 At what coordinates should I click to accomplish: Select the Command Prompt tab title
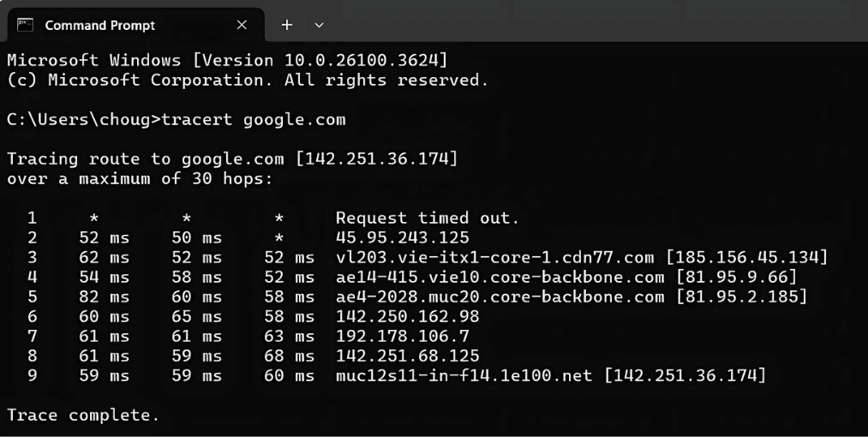[99, 25]
